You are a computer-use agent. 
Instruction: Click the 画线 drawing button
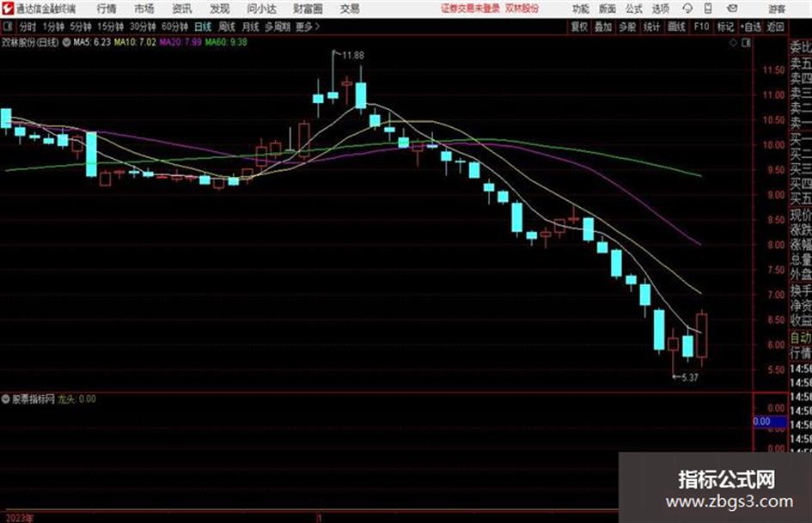[676, 27]
